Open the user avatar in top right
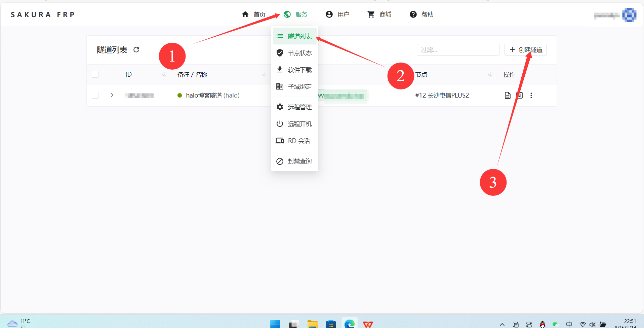644x328 pixels. (x=629, y=15)
